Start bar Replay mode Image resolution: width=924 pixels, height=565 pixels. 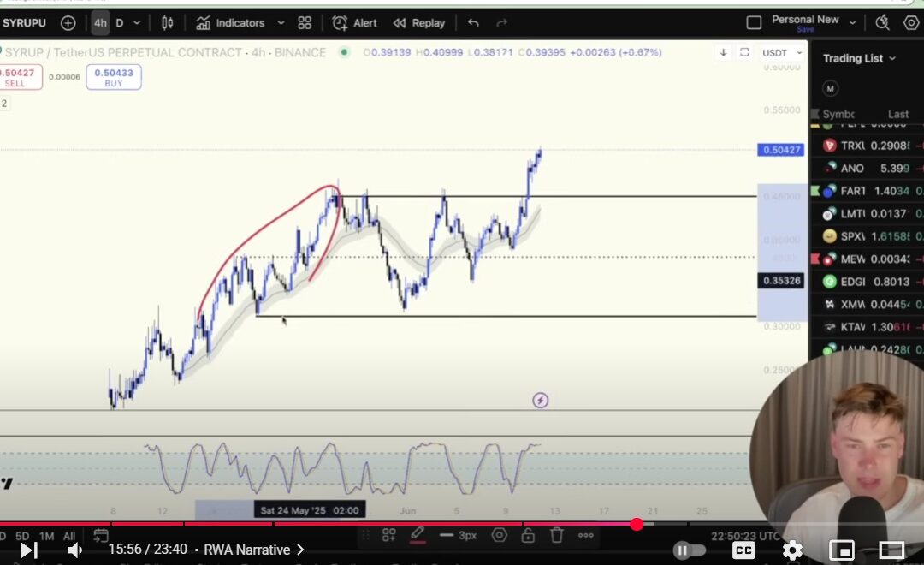(419, 23)
